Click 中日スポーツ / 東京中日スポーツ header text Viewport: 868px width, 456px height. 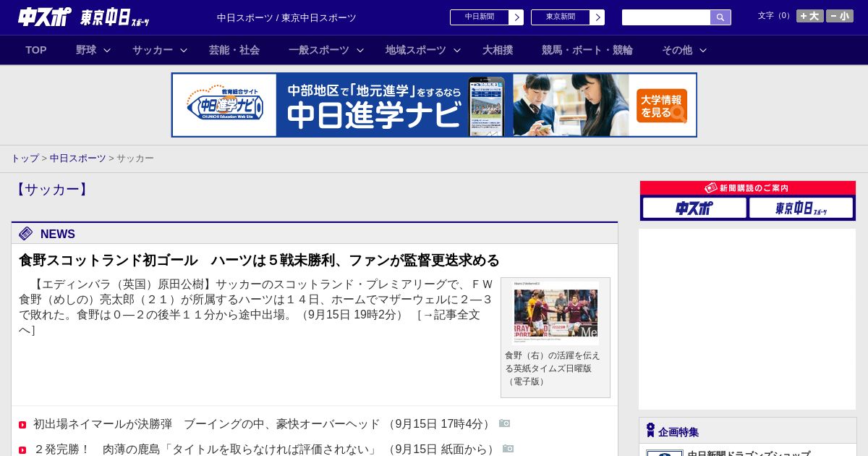click(x=286, y=17)
